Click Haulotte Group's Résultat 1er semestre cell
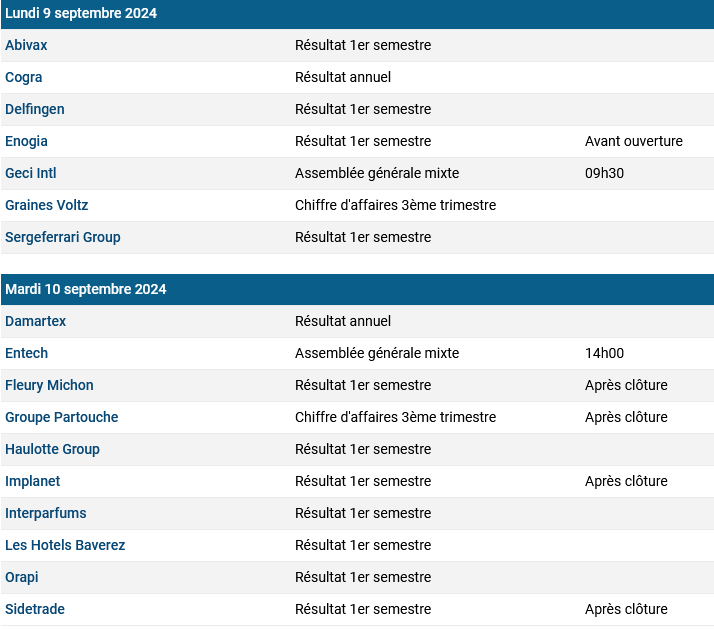This screenshot has width=714, height=630. 363,449
